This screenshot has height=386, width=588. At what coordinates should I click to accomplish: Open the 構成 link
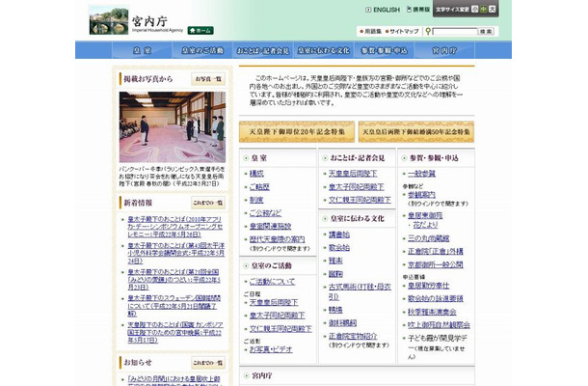point(256,174)
